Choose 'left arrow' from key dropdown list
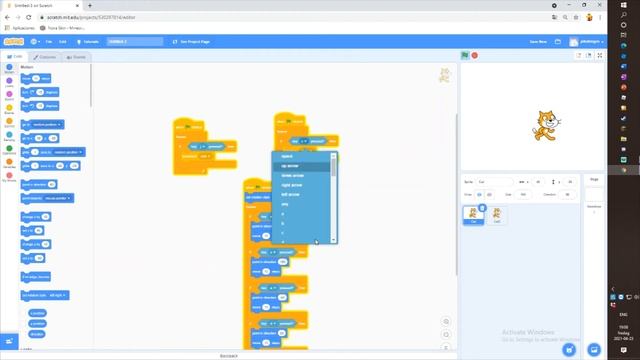Screen dimensions: 640x360 pyautogui.click(x=301, y=195)
